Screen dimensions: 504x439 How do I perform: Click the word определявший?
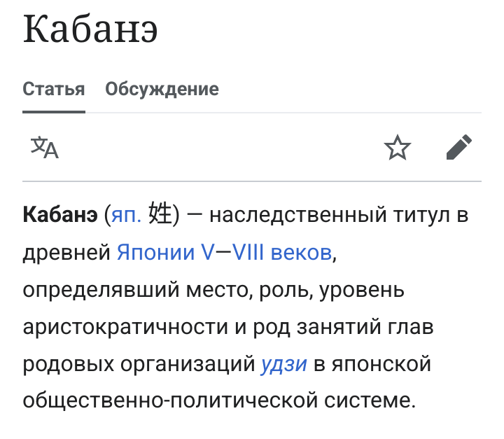click(x=101, y=290)
